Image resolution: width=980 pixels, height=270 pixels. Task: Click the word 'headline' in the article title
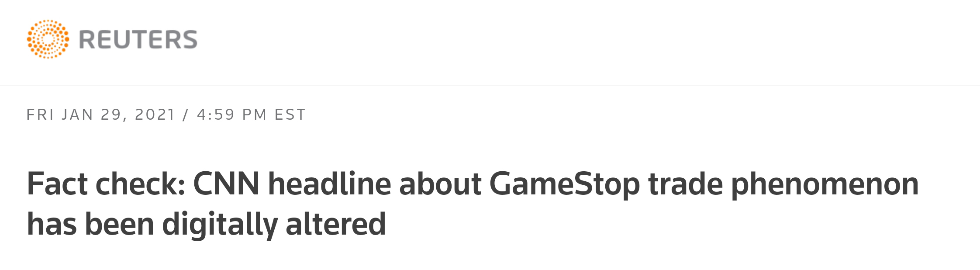[329, 184]
